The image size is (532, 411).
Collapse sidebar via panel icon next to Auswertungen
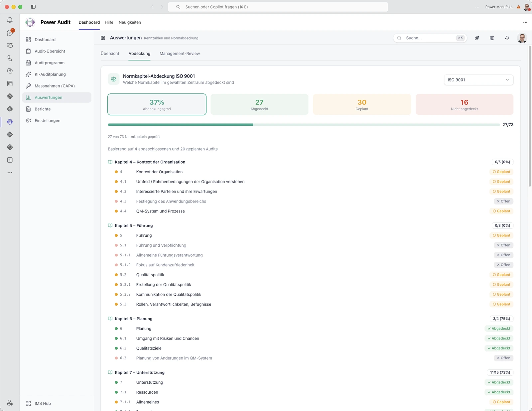coord(103,38)
